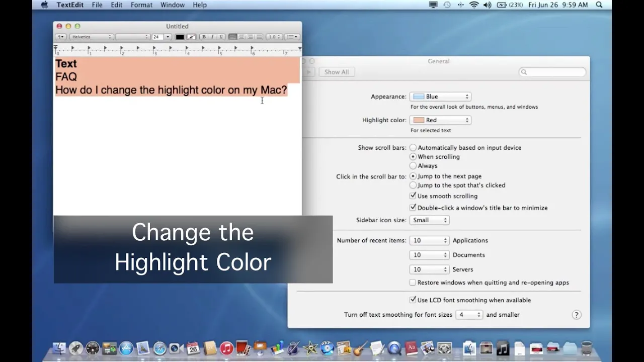
Task: Open iTunes music icon in Dock
Action: [226, 348]
